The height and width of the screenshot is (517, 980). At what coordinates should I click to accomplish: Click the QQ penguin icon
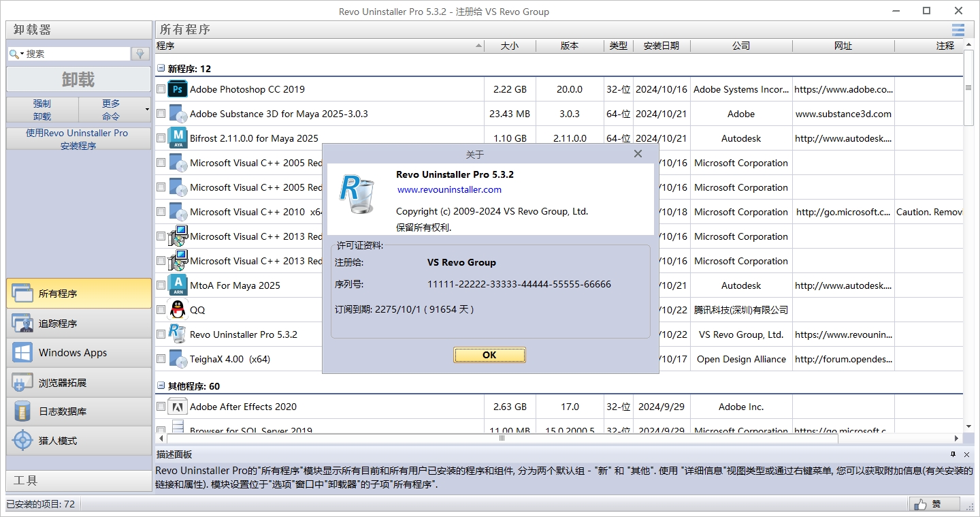point(178,310)
